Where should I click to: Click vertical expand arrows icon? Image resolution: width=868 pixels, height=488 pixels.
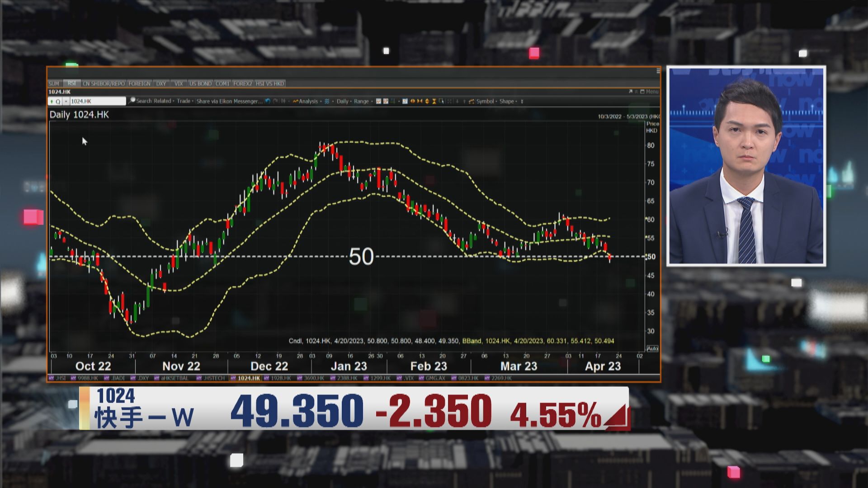(x=427, y=101)
